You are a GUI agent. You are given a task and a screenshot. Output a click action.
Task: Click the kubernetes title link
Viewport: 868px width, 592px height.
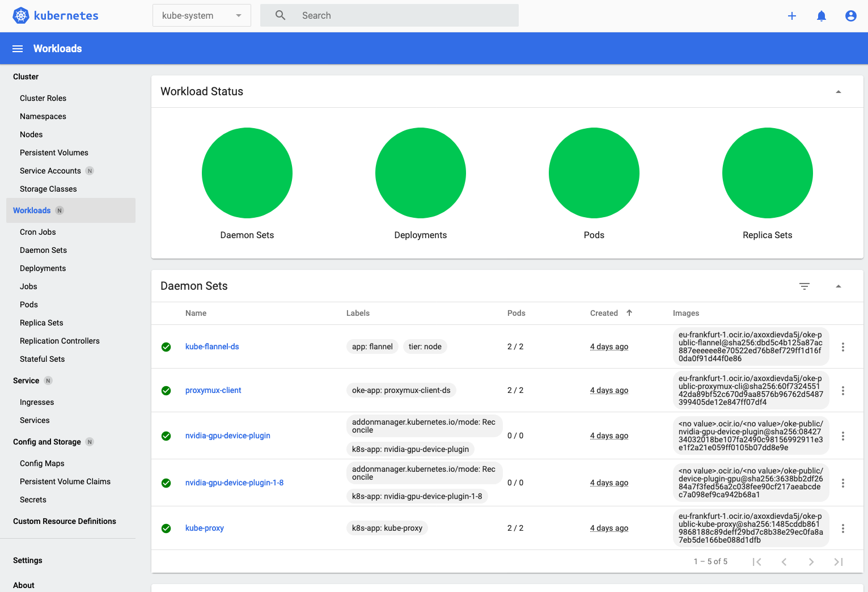(x=66, y=15)
